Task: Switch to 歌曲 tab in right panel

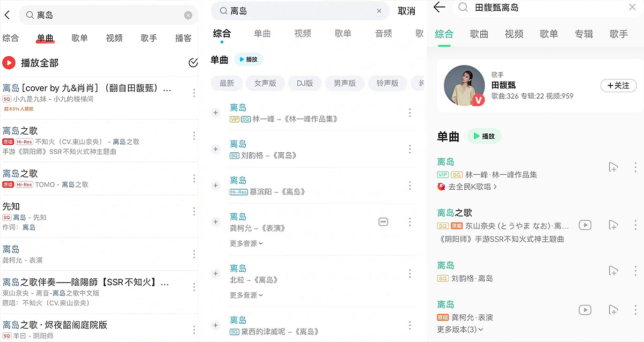Action: (479, 34)
